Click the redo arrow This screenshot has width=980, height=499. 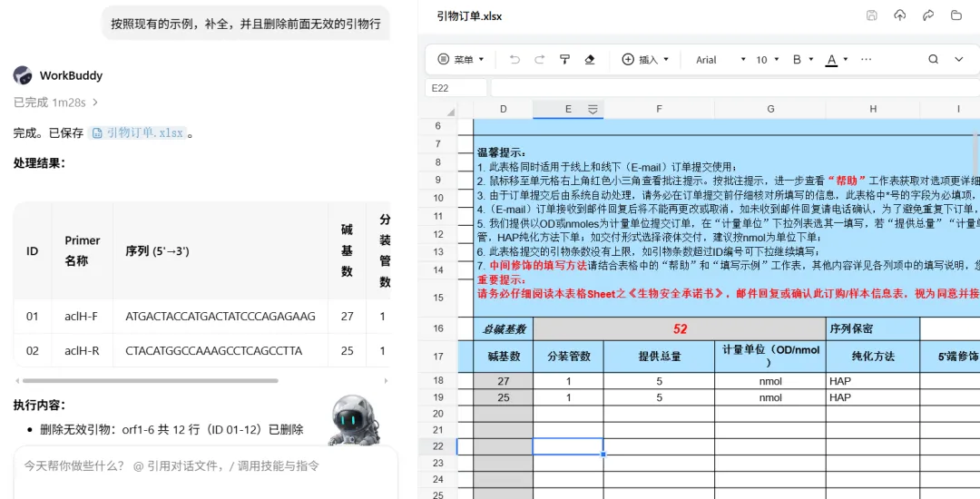click(539, 59)
